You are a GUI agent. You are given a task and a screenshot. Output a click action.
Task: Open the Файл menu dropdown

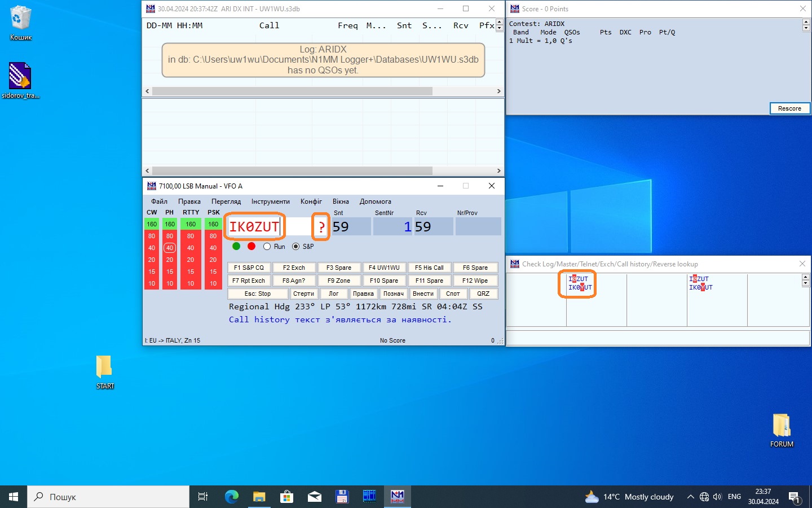[159, 202]
